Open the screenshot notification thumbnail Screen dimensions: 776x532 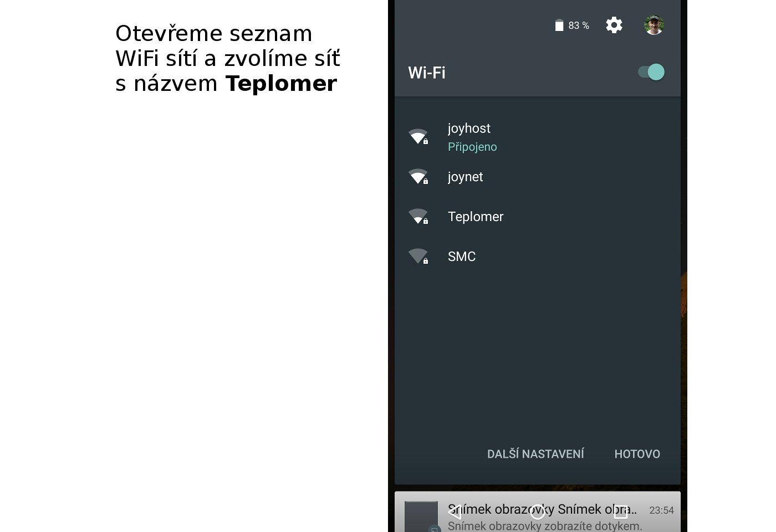(421, 516)
